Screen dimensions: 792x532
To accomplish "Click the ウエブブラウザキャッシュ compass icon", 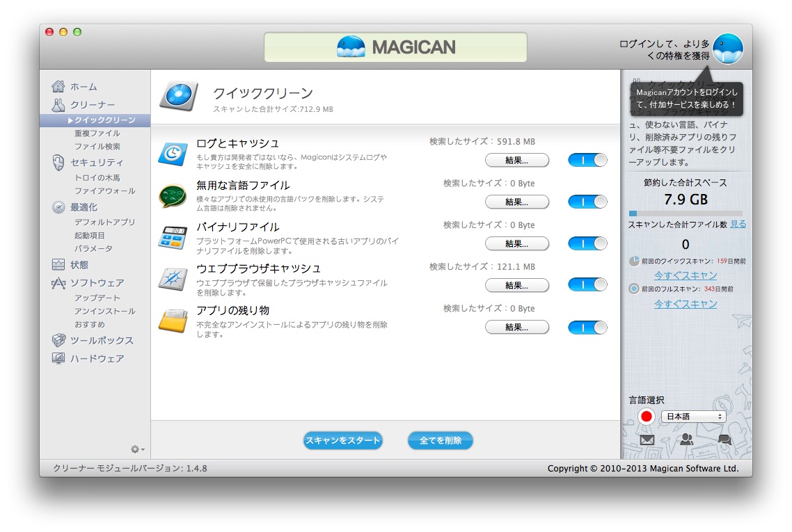I will (173, 279).
